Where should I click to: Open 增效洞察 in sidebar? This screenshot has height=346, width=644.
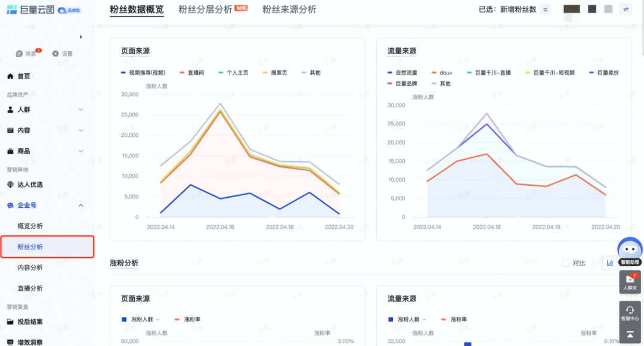click(30, 342)
